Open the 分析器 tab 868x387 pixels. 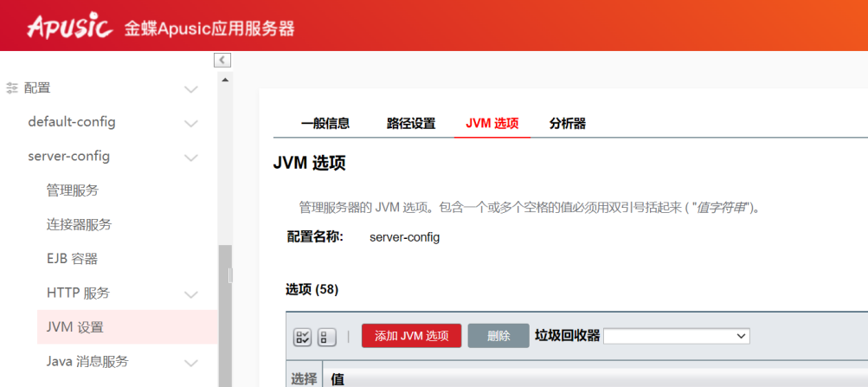tap(568, 124)
